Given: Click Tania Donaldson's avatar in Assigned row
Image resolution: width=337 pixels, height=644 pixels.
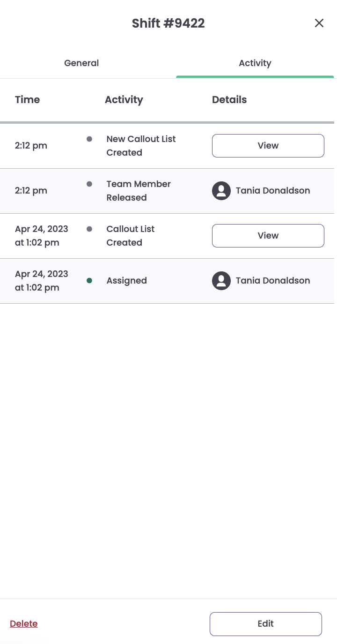Looking at the screenshot, I should 221,281.
